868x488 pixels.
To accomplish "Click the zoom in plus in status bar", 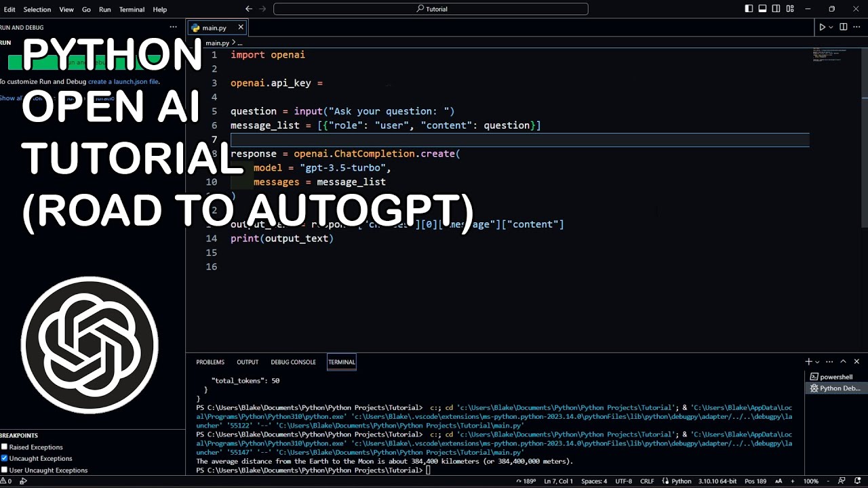I will pyautogui.click(x=793, y=481).
